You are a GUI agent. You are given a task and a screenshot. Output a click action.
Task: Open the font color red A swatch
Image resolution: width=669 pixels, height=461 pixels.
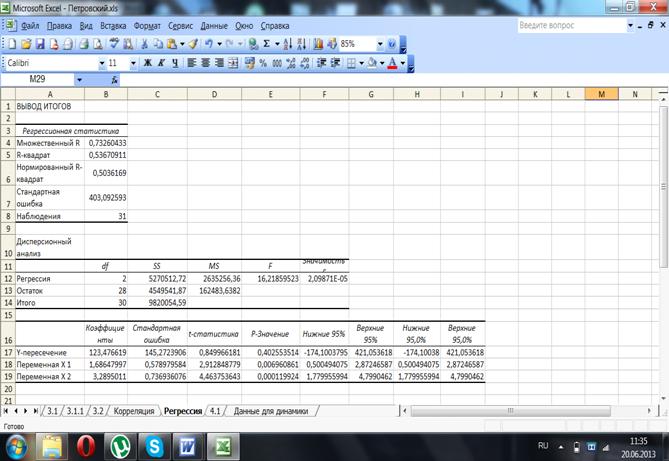pos(392,63)
